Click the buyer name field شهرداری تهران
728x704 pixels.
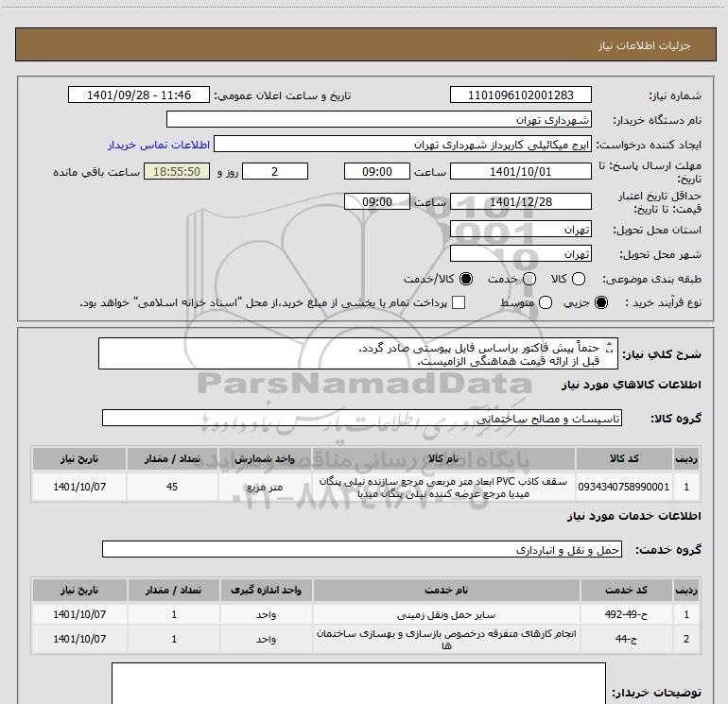tap(379, 120)
